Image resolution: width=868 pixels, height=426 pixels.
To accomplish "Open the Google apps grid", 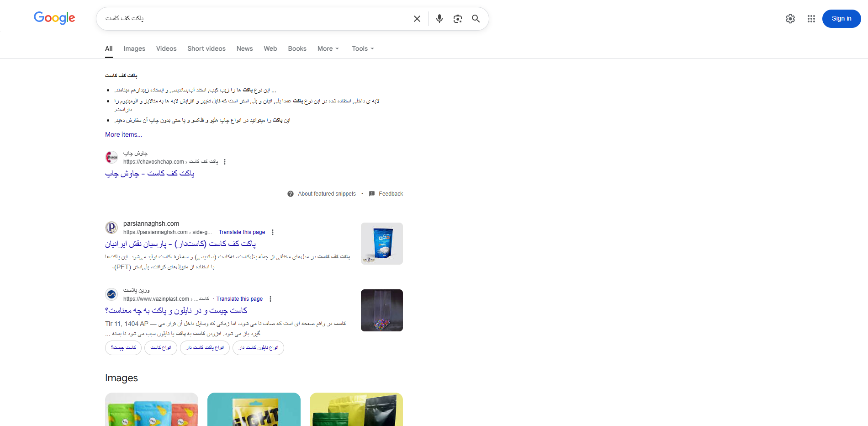I will coord(811,19).
